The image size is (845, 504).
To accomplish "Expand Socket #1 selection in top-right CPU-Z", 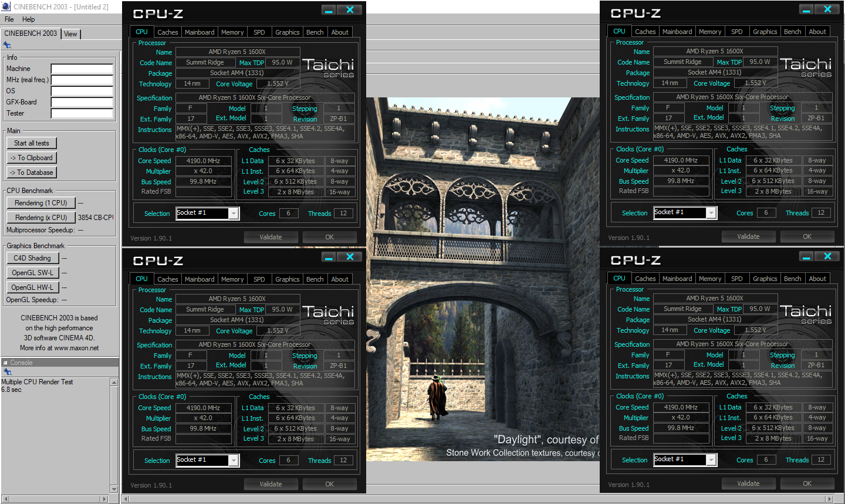I will pos(711,213).
